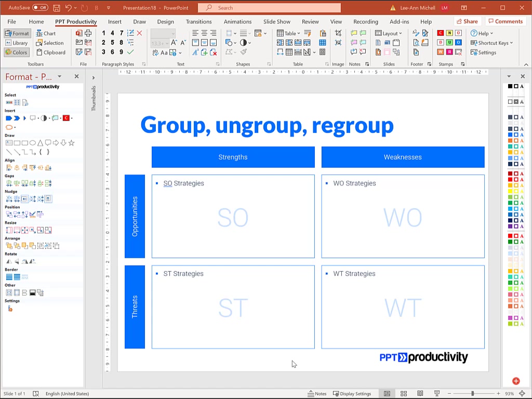Click the remove stamps icon
The width and height of the screenshot is (532, 399).
(458, 52)
